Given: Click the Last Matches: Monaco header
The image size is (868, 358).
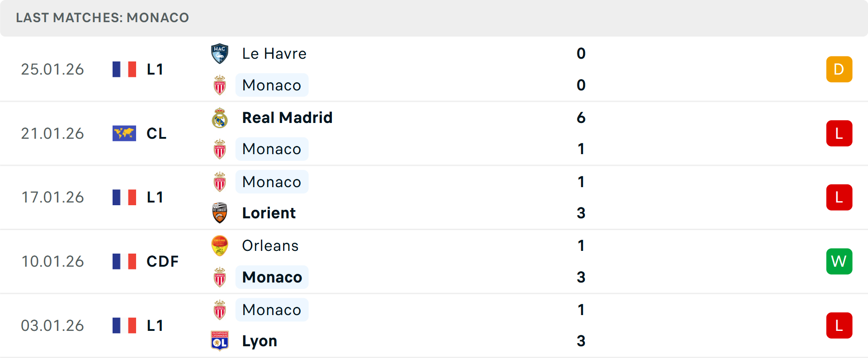Looking at the screenshot, I should (102, 18).
